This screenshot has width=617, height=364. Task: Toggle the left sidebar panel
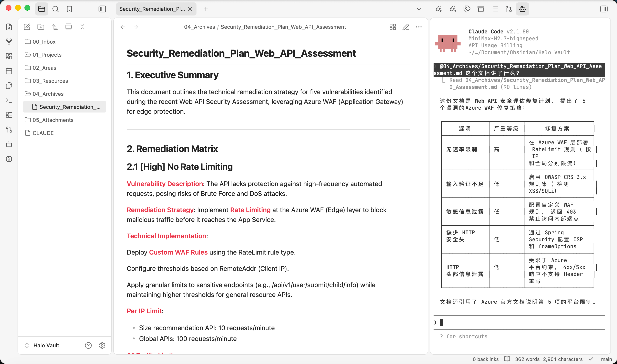click(x=102, y=9)
